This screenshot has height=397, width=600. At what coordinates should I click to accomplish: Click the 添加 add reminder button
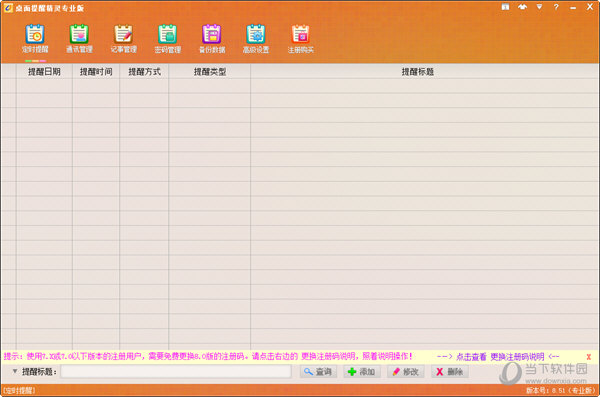point(362,372)
